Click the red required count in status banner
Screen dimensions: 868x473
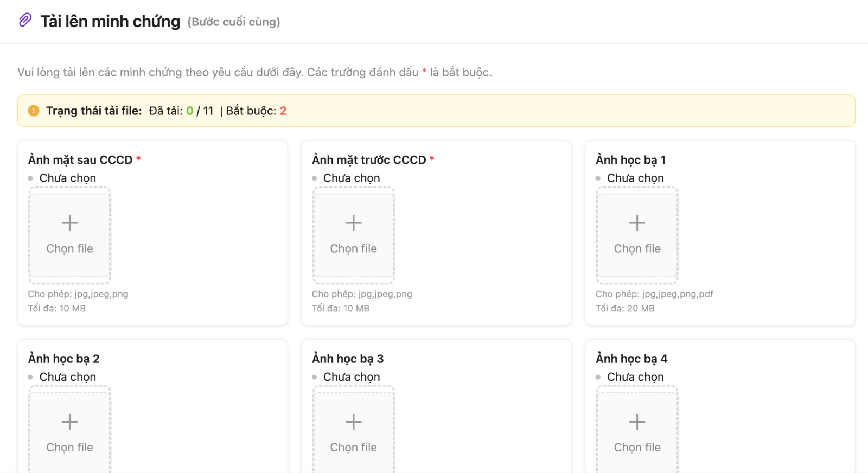[283, 111]
